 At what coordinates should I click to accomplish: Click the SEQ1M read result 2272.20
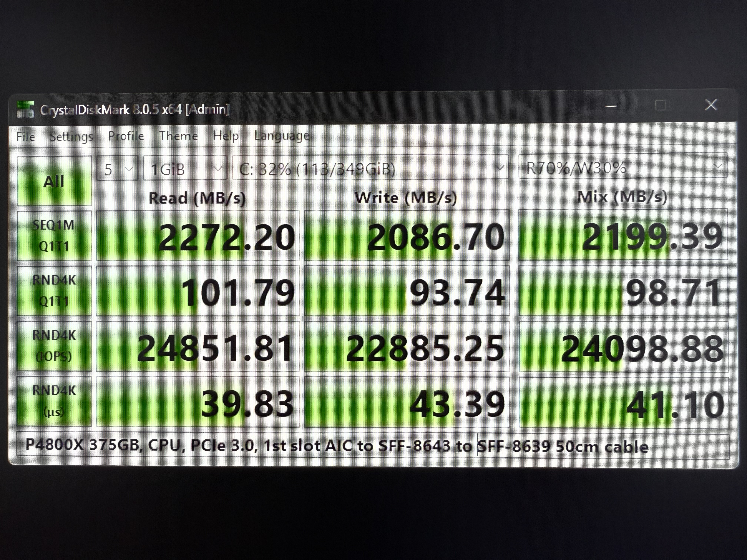pos(198,236)
